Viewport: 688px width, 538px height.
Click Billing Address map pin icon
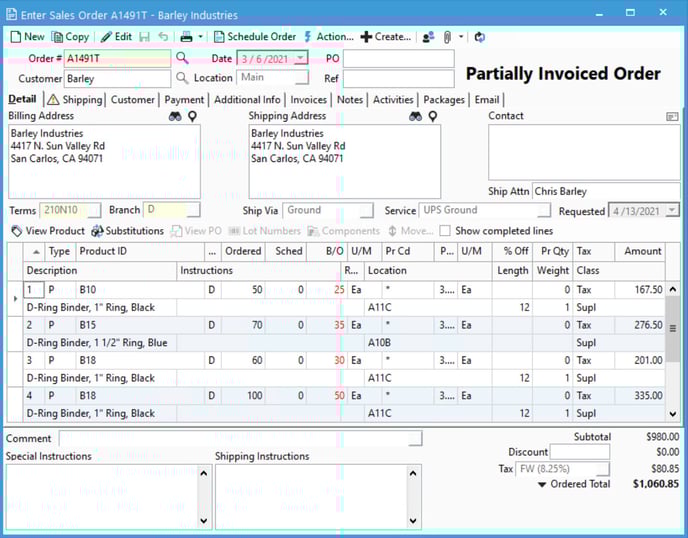pyautogui.click(x=192, y=116)
